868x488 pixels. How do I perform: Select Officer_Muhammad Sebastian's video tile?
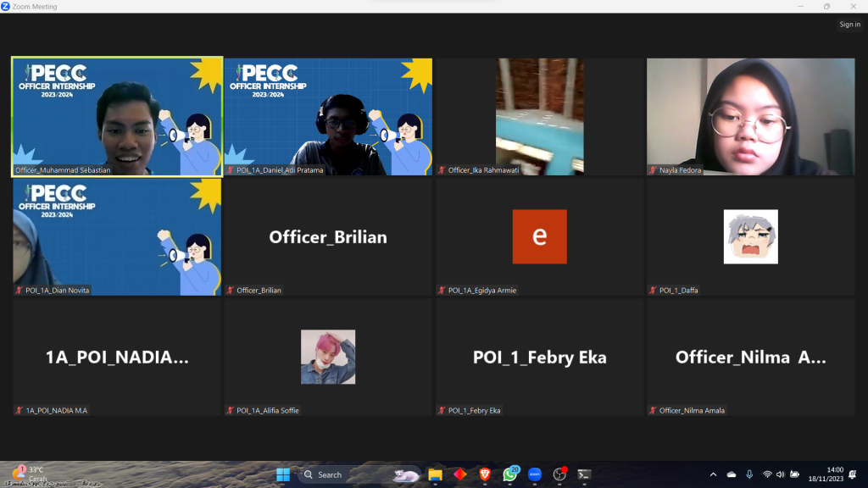tap(117, 116)
